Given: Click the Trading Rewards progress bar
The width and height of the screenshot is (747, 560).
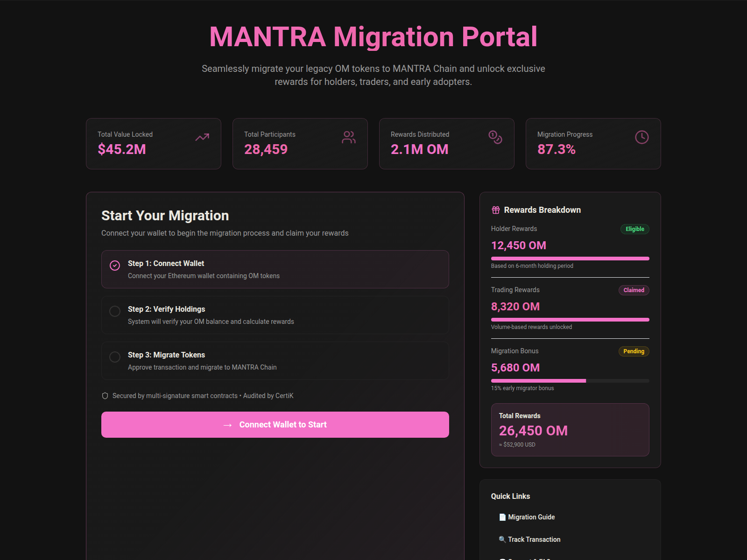Looking at the screenshot, I should tap(570, 320).
